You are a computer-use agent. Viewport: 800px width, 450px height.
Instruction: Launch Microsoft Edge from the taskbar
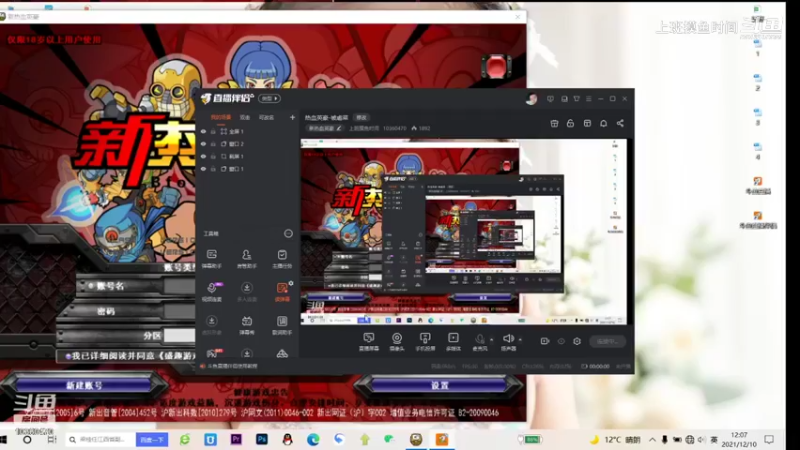[313, 439]
